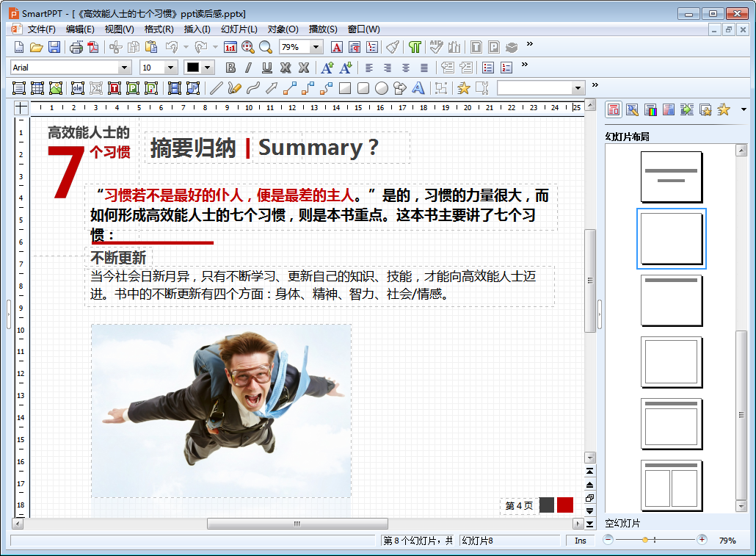This screenshot has width=756, height=556.
Task: Open the 文件(F) menu
Action: (x=41, y=29)
